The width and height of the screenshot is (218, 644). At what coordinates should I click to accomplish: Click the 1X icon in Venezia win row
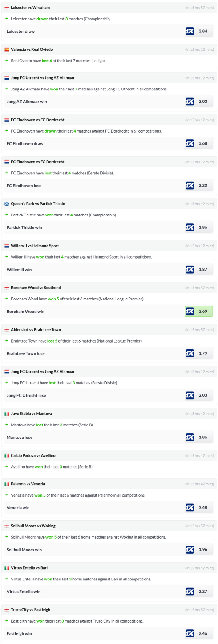[x=190, y=507]
